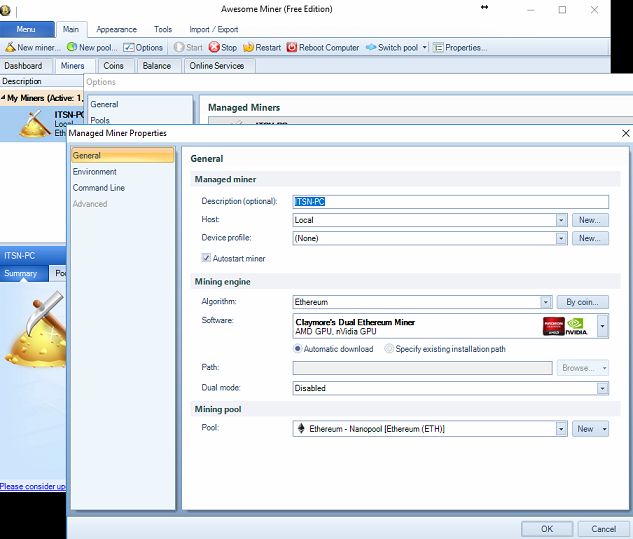Screen dimensions: 633x539
Task: Open the Coins tab
Action: coord(114,66)
